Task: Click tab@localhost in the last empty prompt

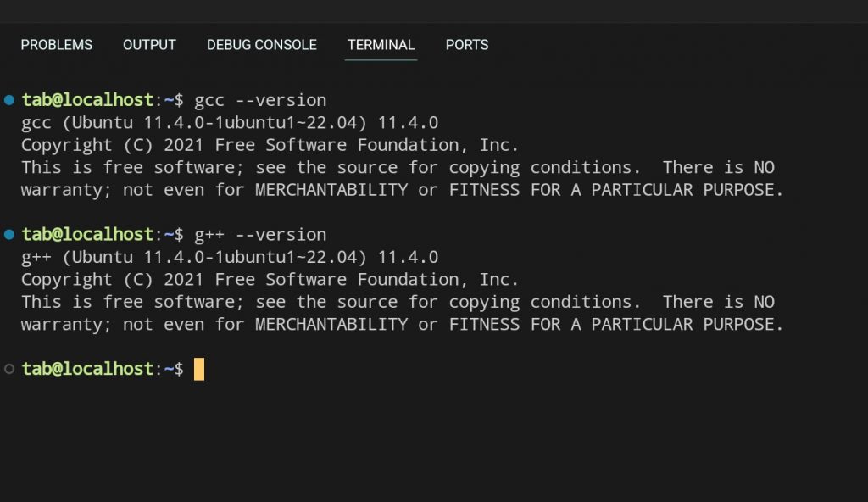Action: point(88,369)
